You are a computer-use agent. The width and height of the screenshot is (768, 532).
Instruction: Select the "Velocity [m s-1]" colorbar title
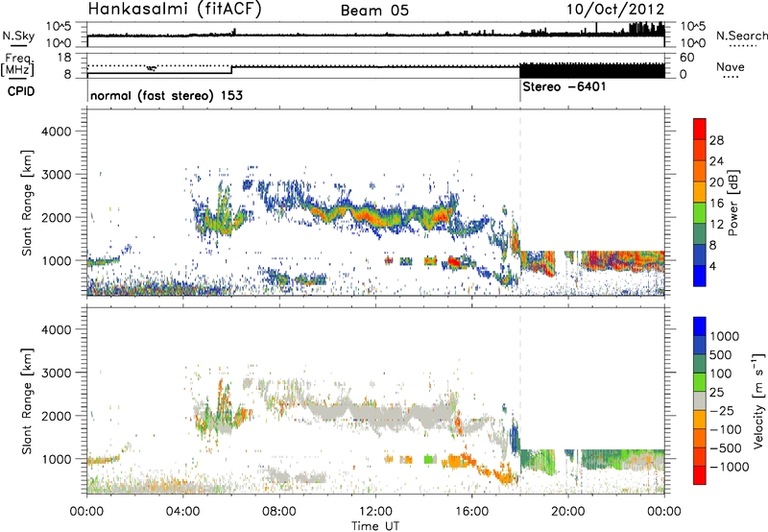pyautogui.click(x=758, y=400)
